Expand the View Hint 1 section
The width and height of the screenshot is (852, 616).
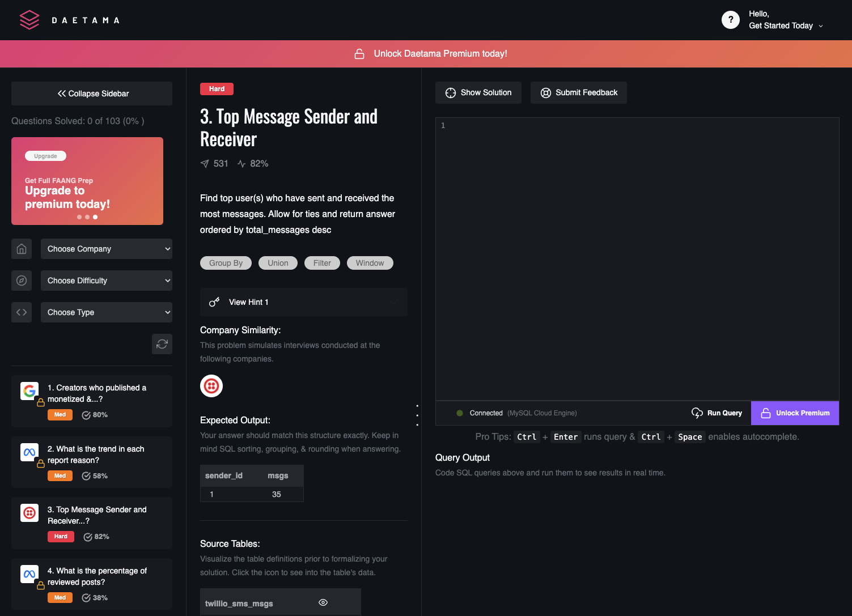coord(303,302)
